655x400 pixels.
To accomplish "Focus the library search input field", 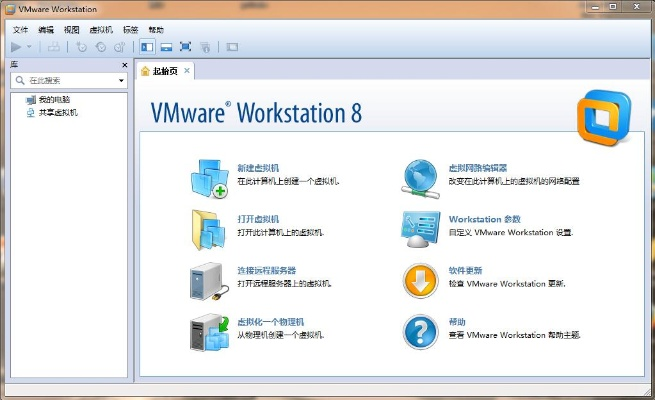I will pyautogui.click(x=69, y=80).
